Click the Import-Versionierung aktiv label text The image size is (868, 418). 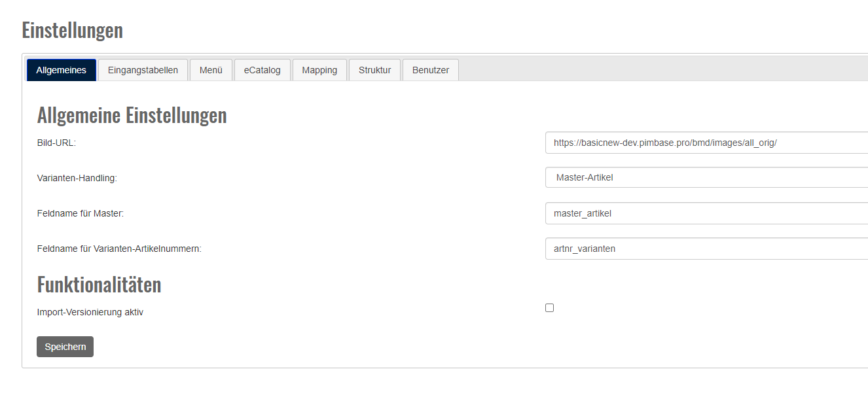(90, 312)
